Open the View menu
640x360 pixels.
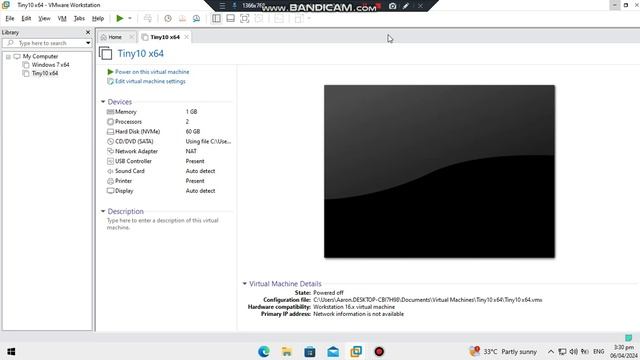44,18
